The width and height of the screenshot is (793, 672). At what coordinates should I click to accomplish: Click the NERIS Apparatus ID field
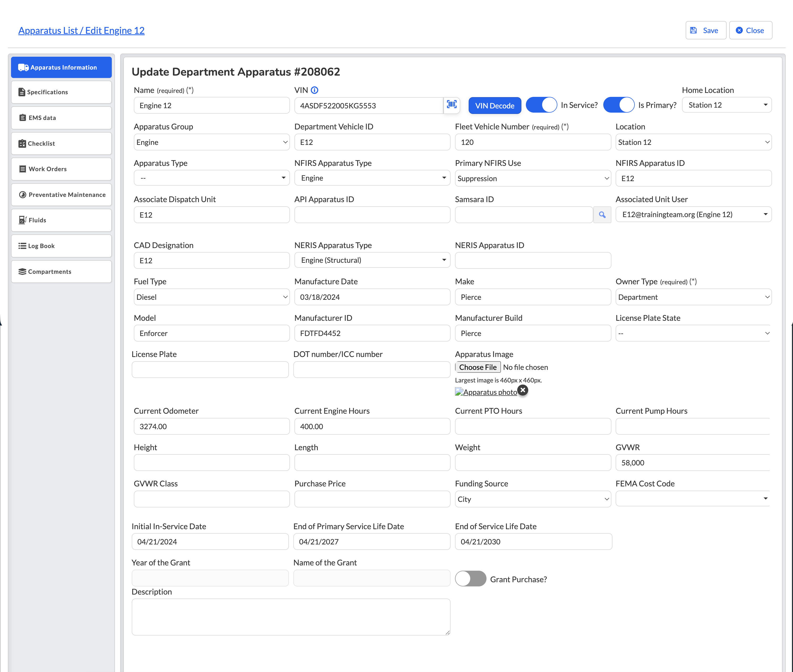[x=533, y=261]
